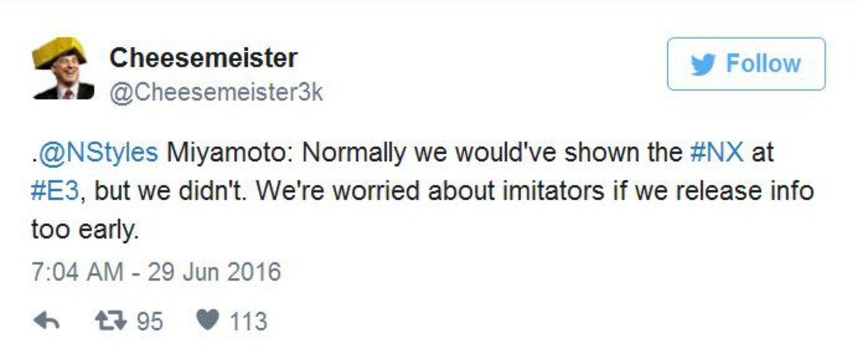Click the 'too early.' last tweet line

pyautogui.click(x=85, y=230)
